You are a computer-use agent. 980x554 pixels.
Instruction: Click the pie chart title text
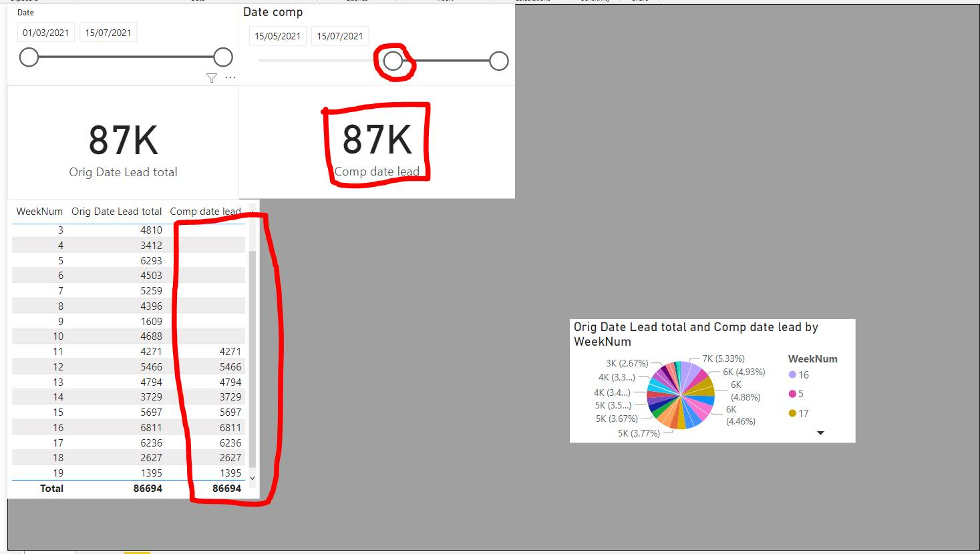coord(696,334)
